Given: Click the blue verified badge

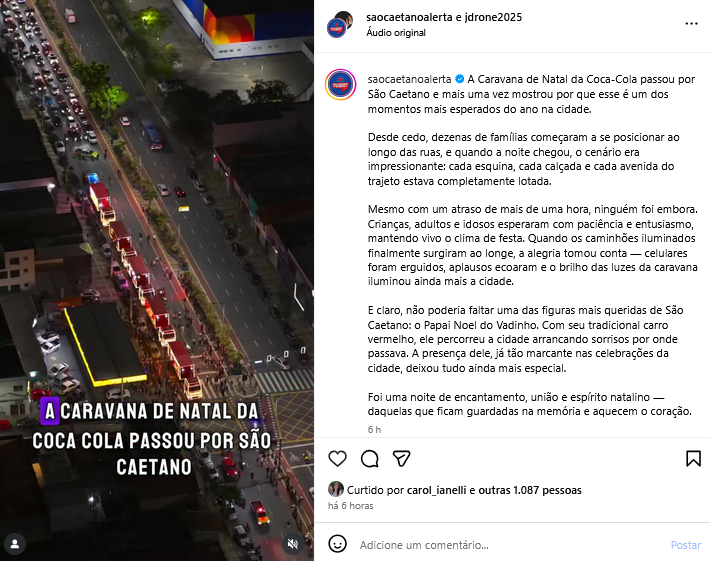Looking at the screenshot, I should 459,79.
